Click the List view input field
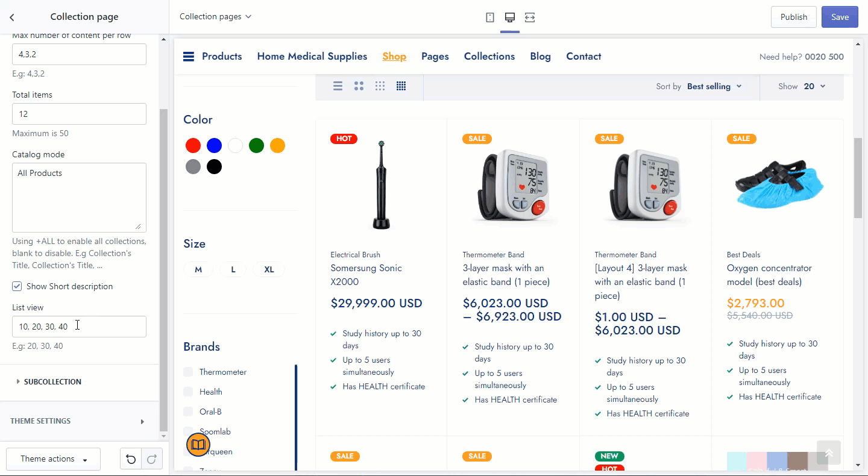Viewport: 868px width, 476px height. [x=79, y=327]
